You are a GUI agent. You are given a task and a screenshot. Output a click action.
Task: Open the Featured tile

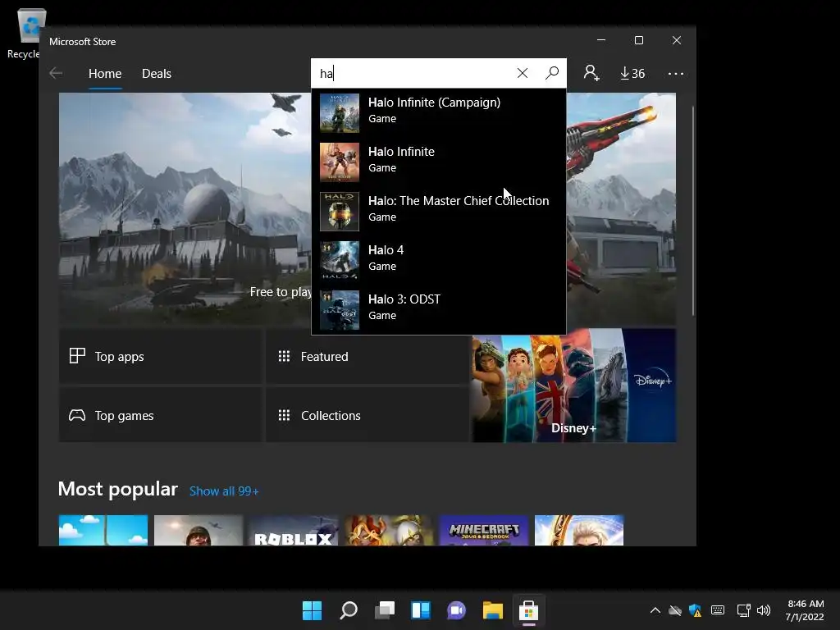click(x=367, y=356)
